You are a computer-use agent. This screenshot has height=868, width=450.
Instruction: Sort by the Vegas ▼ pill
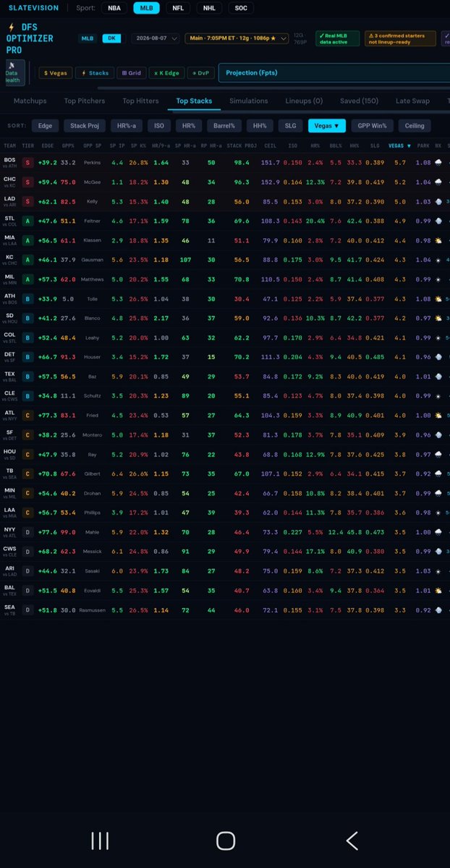(326, 126)
